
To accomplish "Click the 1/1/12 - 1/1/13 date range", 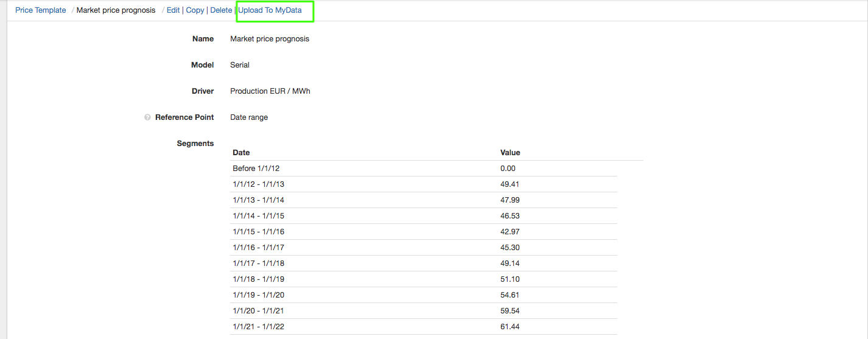I will (x=258, y=184).
